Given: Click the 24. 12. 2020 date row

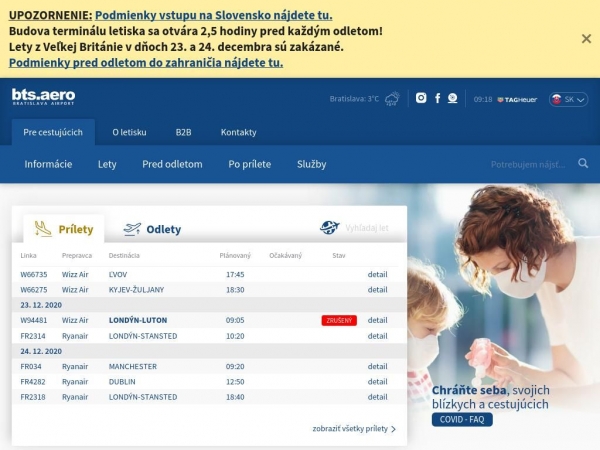Looking at the screenshot, I should (209, 351).
